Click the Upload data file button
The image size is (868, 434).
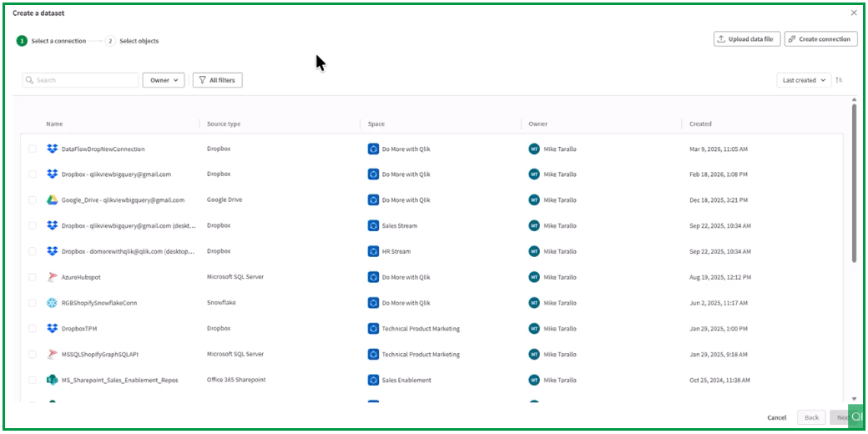(747, 39)
